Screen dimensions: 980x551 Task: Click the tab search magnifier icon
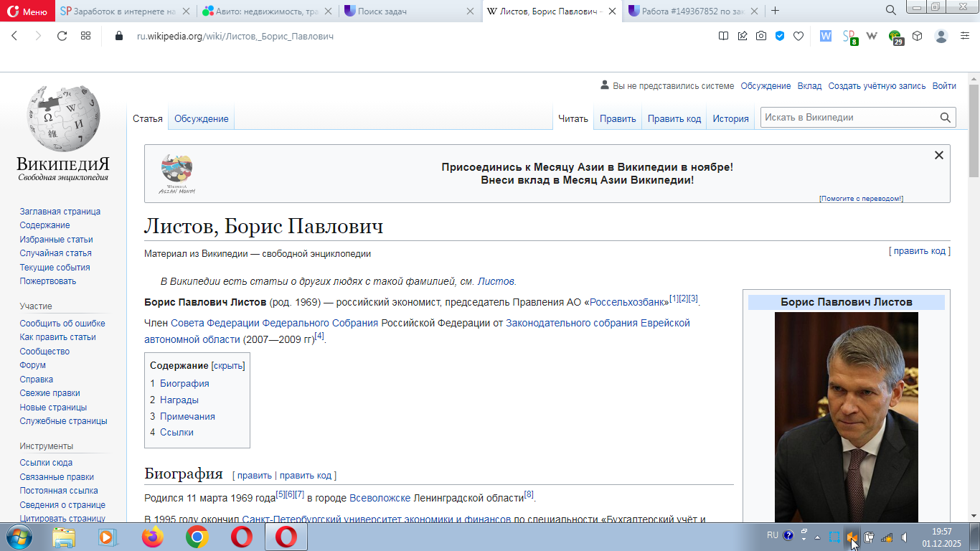click(890, 10)
